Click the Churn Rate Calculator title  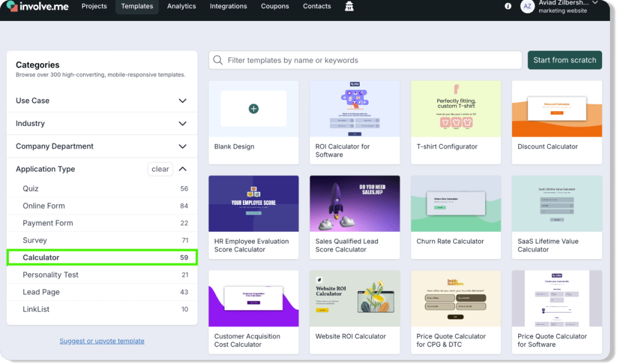(x=450, y=241)
